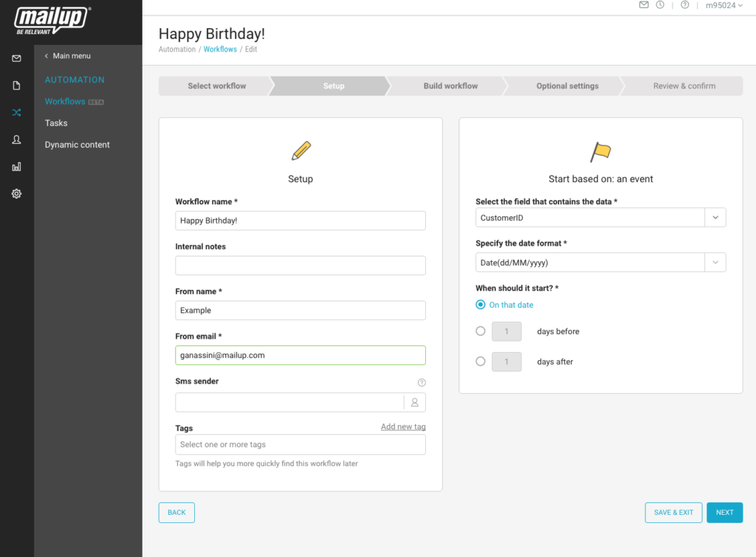Viewport: 756px width, 557px height.
Task: Open the date format dropdown
Action: coord(715,262)
